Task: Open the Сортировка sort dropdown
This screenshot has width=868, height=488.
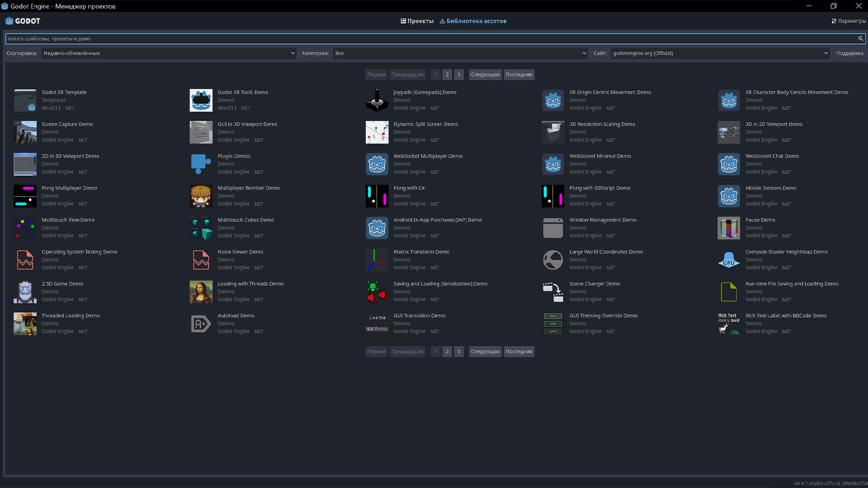Action: tap(169, 53)
